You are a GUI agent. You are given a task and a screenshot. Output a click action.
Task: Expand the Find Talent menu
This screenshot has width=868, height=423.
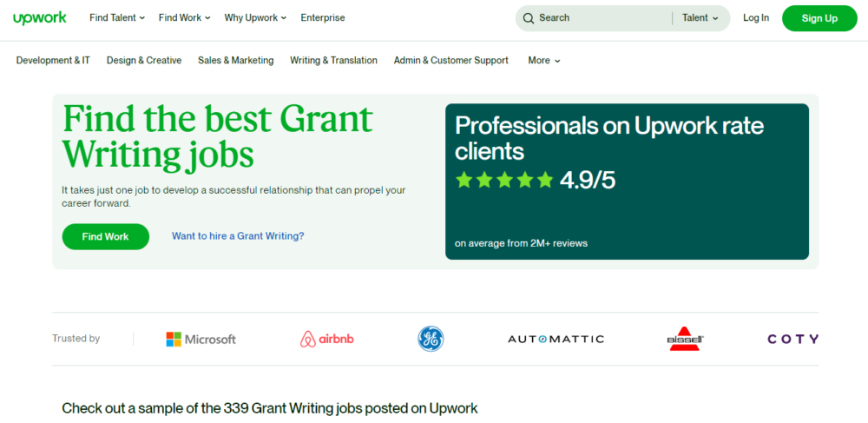[x=117, y=17]
